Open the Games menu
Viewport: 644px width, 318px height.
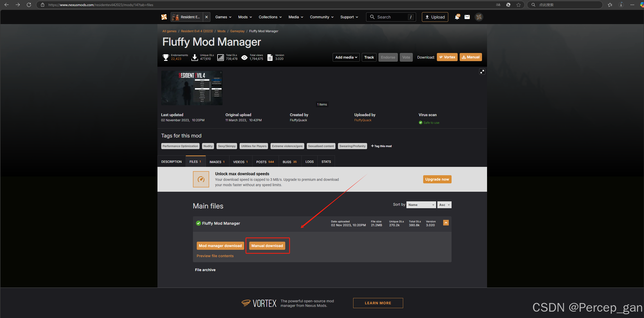(223, 17)
